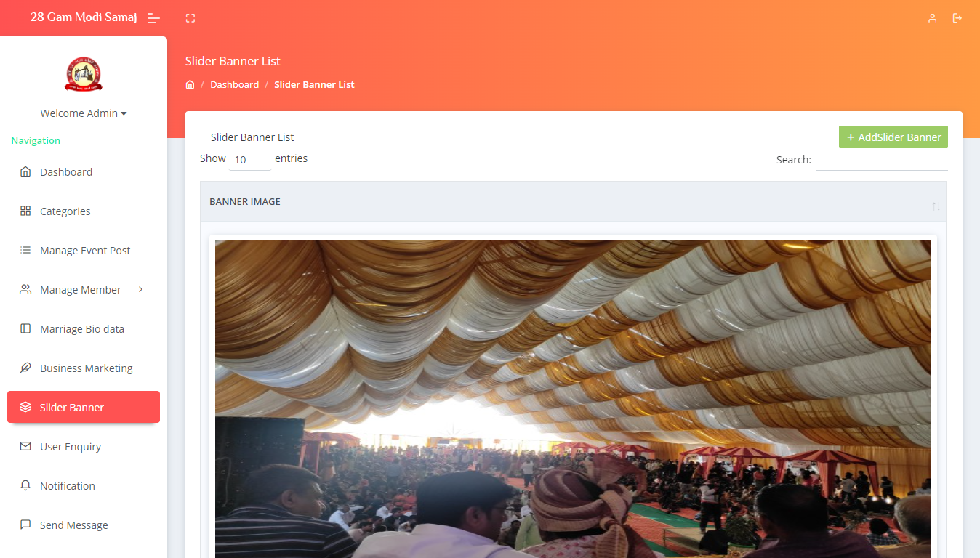Screen dimensions: 980x558
Task: Collapse sidebar using the hamburger menu icon
Action: click(x=153, y=18)
